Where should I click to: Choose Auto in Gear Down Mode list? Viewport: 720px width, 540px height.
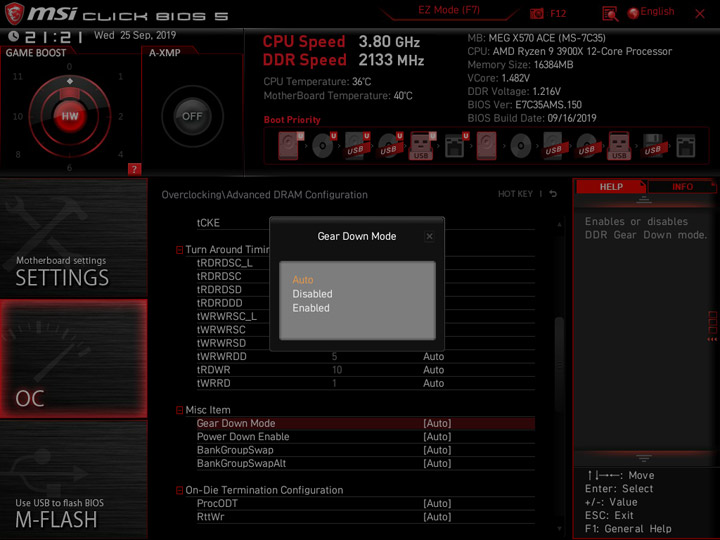click(x=303, y=280)
